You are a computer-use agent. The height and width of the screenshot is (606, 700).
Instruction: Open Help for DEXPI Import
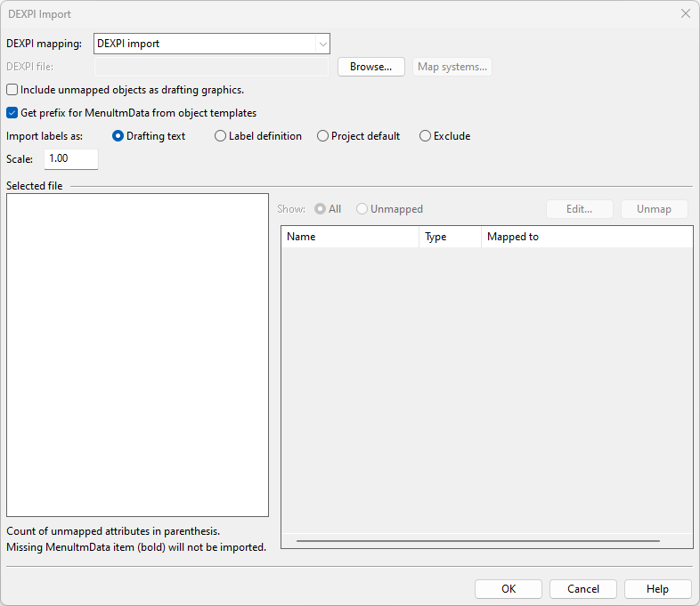tap(657, 589)
